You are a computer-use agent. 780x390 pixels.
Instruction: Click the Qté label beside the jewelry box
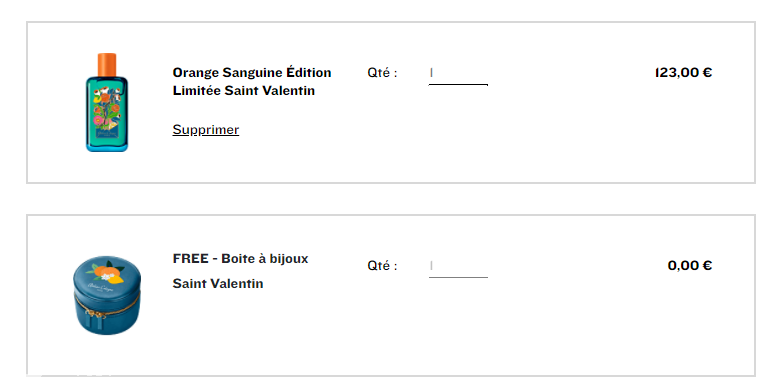(x=382, y=266)
